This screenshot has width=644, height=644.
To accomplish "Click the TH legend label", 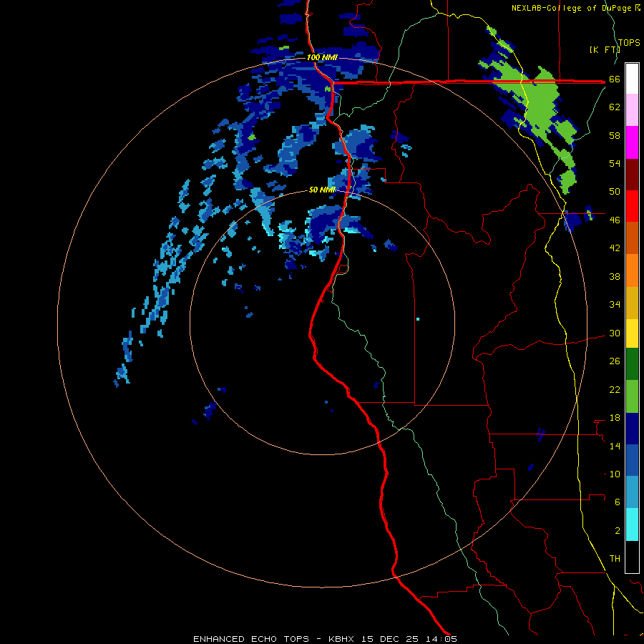I will (x=615, y=559).
